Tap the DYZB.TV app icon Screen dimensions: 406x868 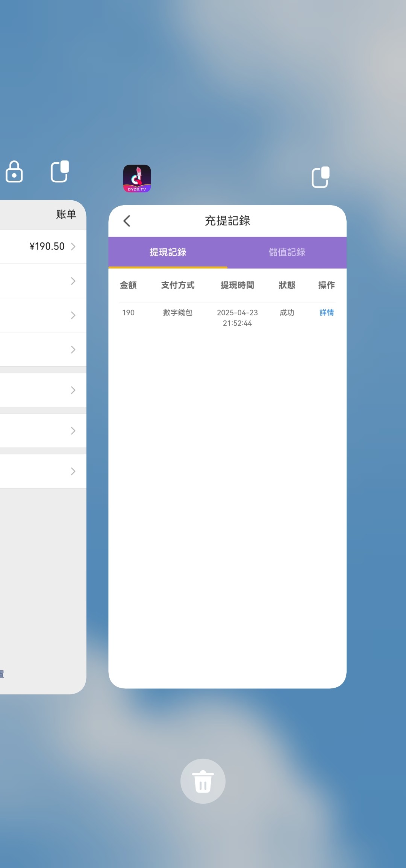137,178
